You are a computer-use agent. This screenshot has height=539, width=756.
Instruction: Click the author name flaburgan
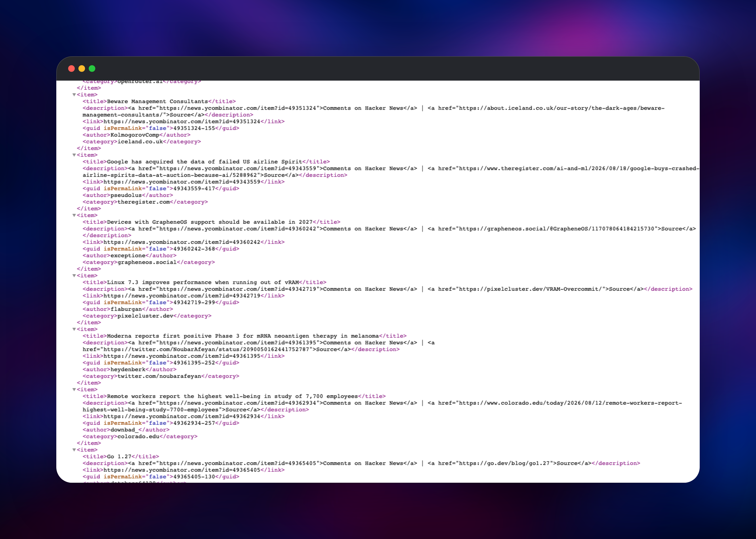point(126,309)
